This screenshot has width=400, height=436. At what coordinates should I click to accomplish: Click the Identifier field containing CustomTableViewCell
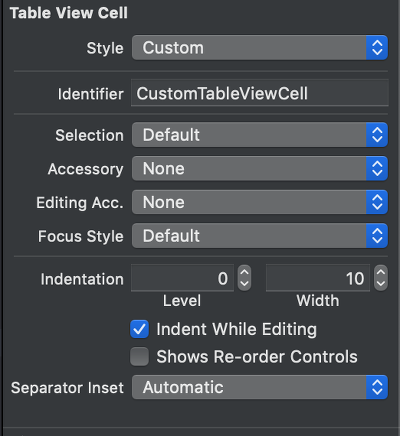tap(260, 93)
